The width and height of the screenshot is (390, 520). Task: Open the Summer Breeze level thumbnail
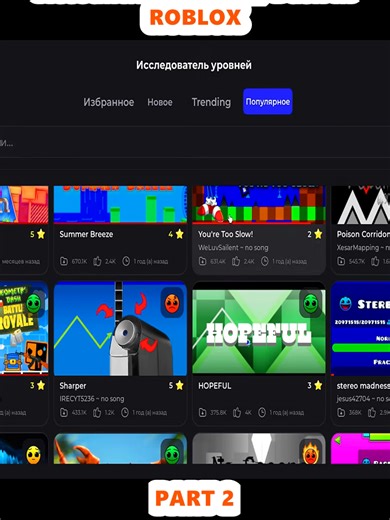(120, 204)
